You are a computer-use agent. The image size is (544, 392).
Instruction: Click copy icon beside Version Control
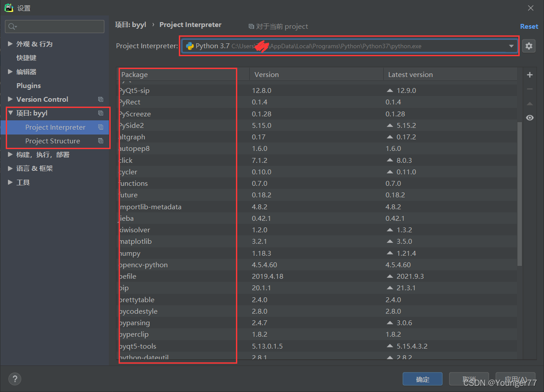100,100
